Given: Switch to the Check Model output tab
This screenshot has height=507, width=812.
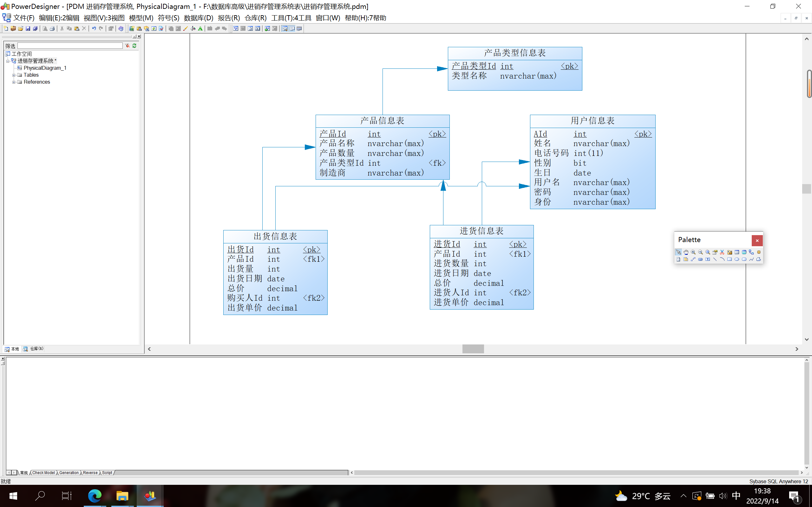Looking at the screenshot, I should 43,472.
